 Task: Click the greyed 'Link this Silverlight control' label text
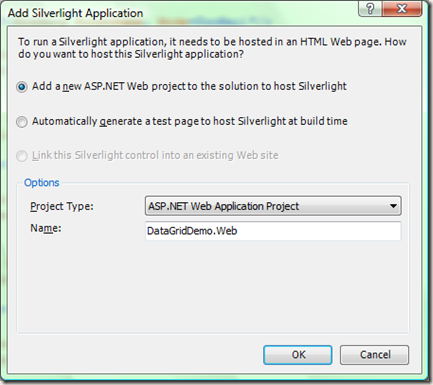pos(155,155)
